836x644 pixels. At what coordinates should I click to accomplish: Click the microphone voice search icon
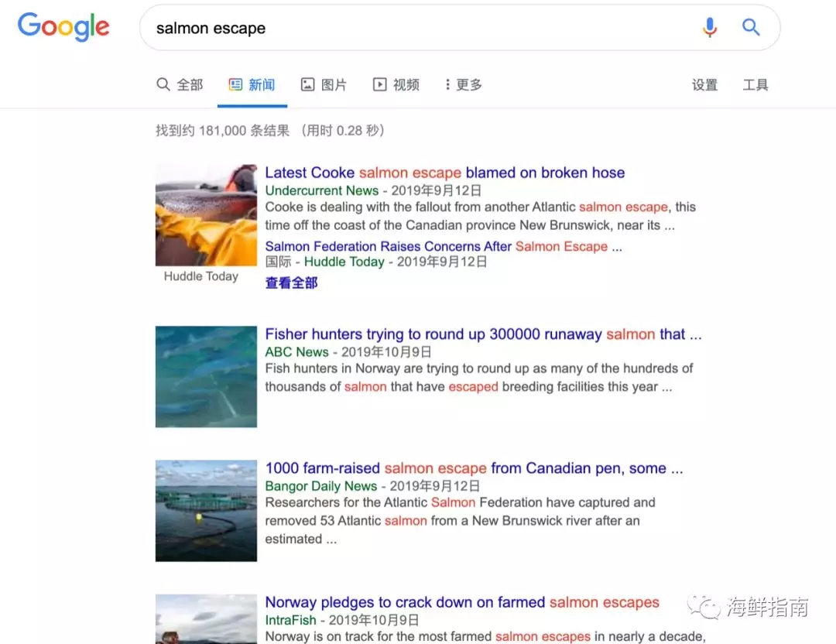[709, 28]
